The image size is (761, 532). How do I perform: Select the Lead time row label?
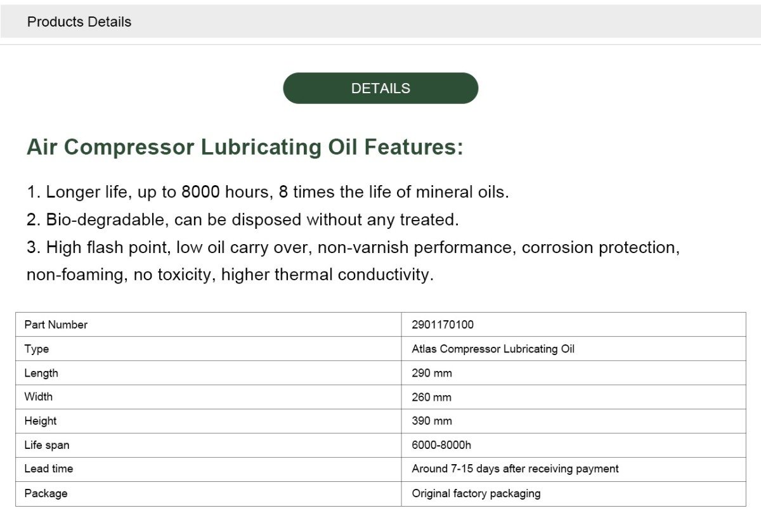click(48, 469)
